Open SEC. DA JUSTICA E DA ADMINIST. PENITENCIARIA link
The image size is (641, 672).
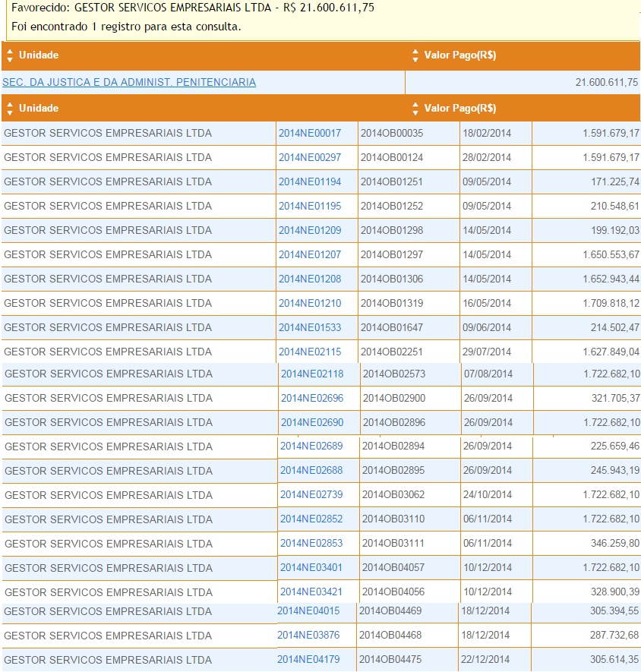[129, 82]
